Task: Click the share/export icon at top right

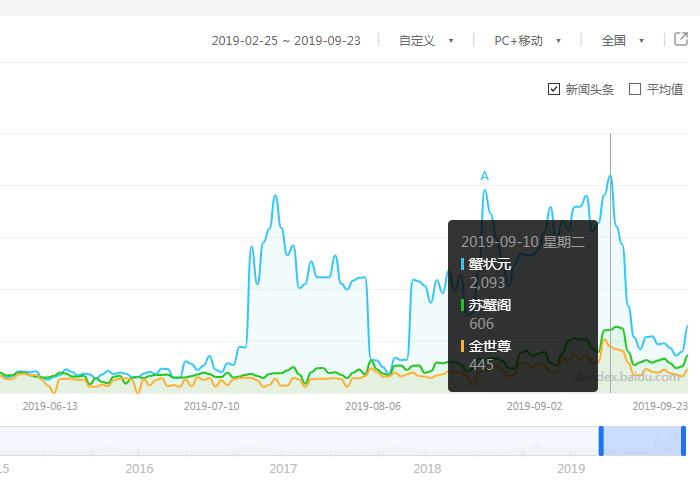Action: pyautogui.click(x=680, y=39)
